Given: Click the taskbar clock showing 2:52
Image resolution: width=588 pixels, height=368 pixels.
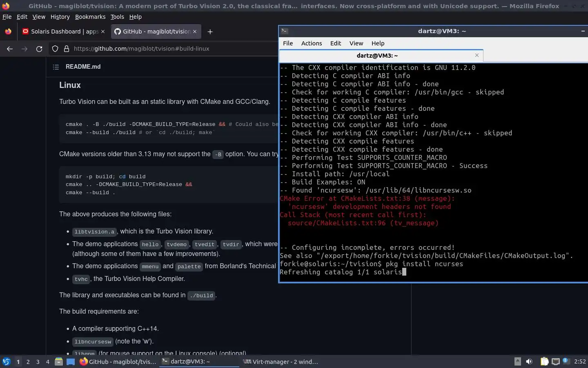Looking at the screenshot, I should (x=580, y=361).
